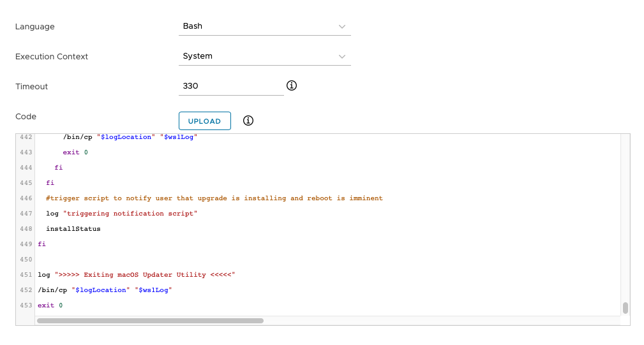Screen dimensions: 644x345
Task: Click the comment about notifying user of upgrade
Action: (214, 198)
